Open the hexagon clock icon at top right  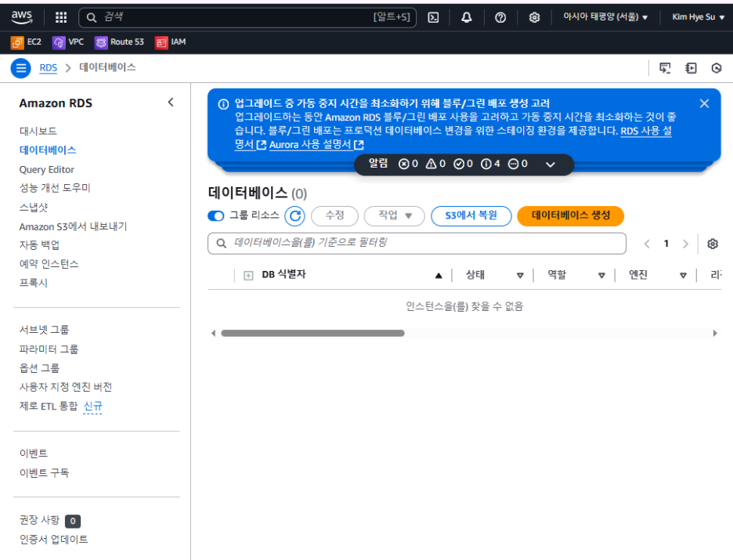(x=717, y=68)
